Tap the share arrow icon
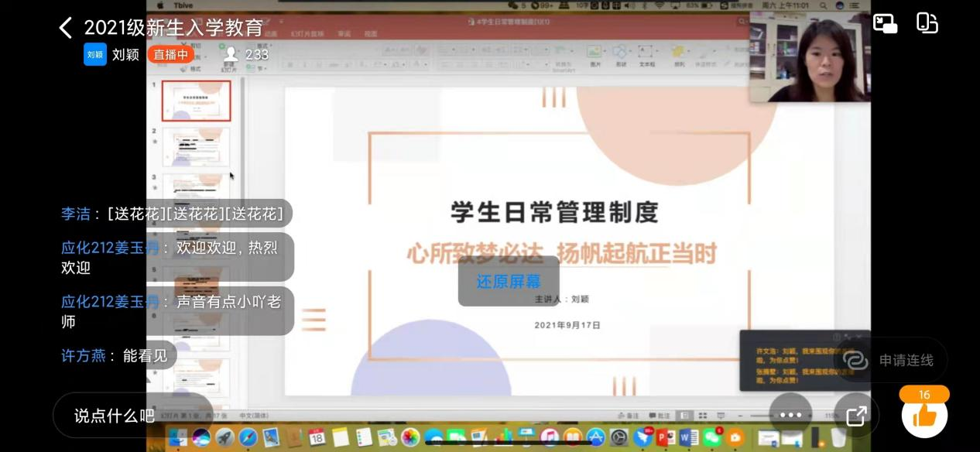This screenshot has height=452, width=980. [856, 416]
